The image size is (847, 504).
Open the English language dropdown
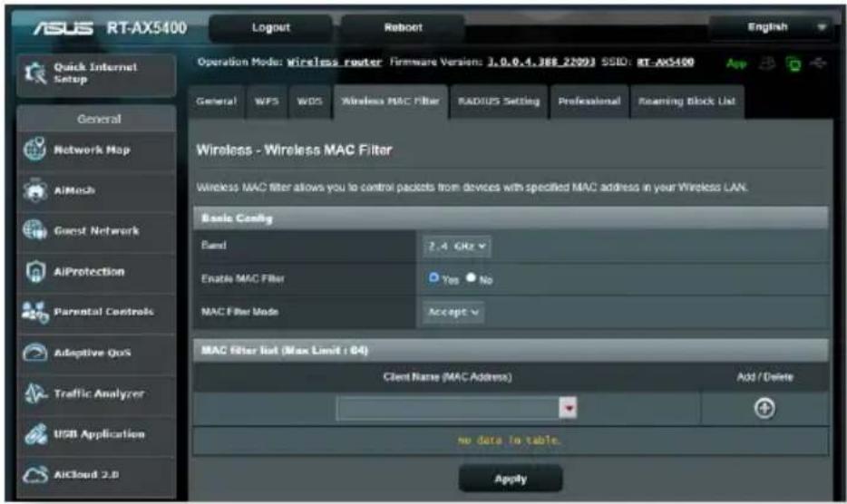[x=771, y=27]
